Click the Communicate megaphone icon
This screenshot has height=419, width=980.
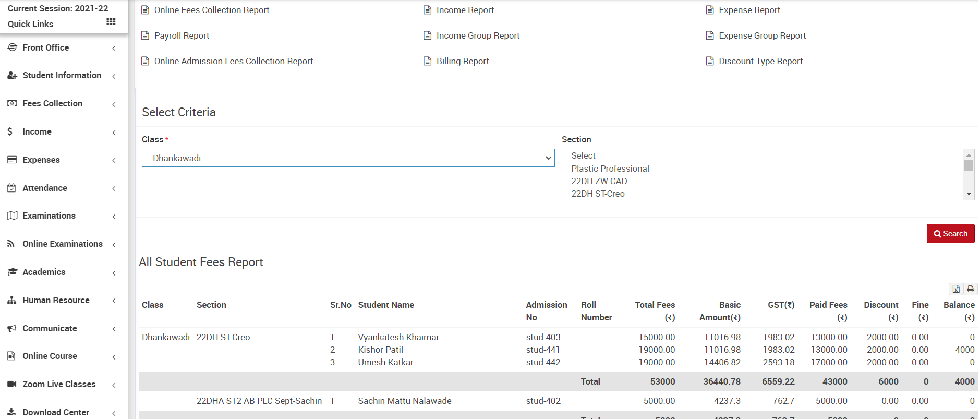pos(12,328)
